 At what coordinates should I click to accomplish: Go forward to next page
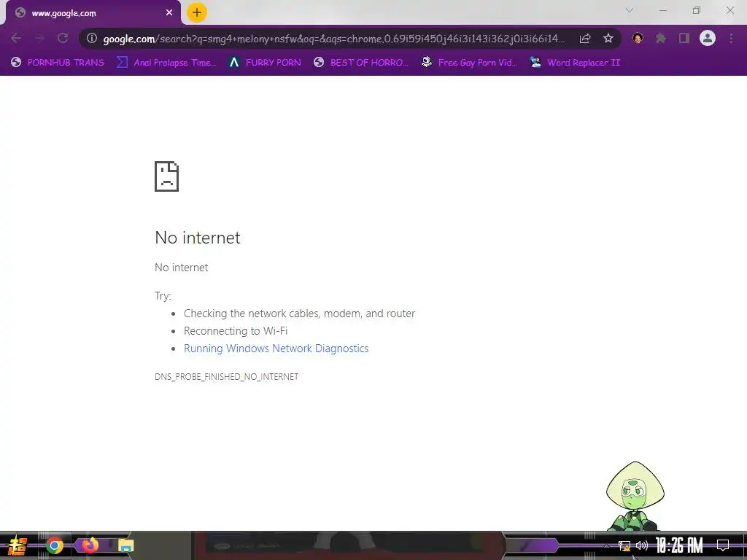39,38
